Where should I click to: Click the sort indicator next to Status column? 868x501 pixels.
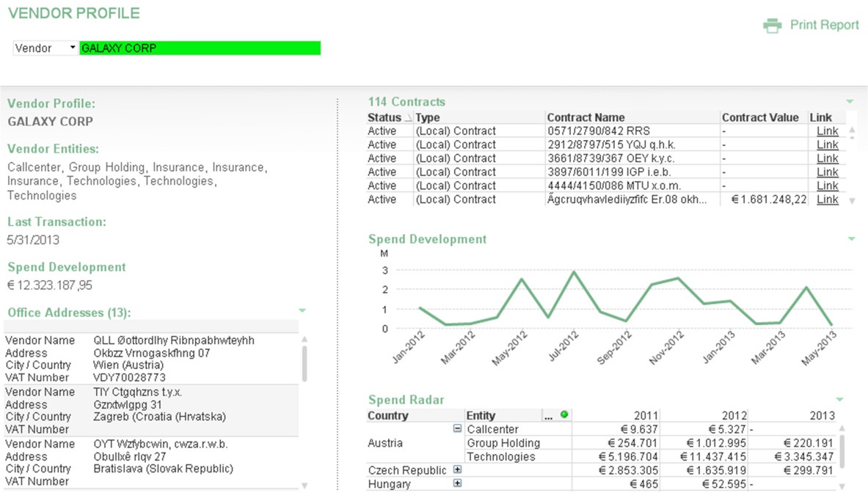click(408, 118)
